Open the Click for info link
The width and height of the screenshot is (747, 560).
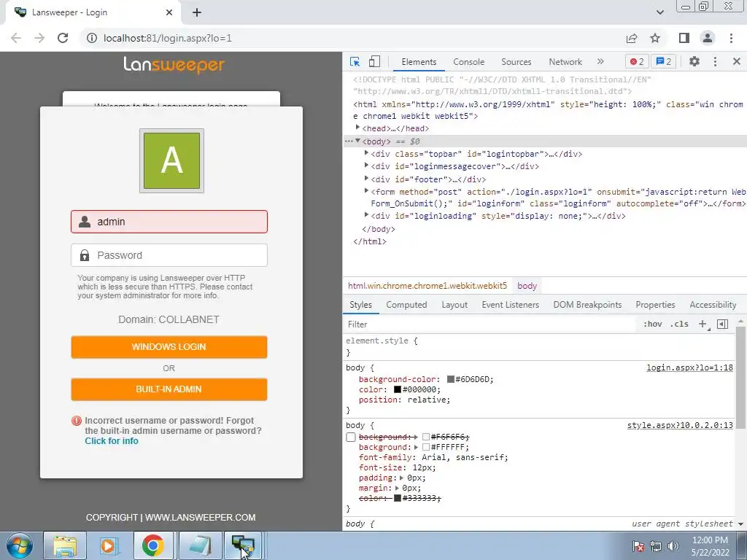point(112,441)
